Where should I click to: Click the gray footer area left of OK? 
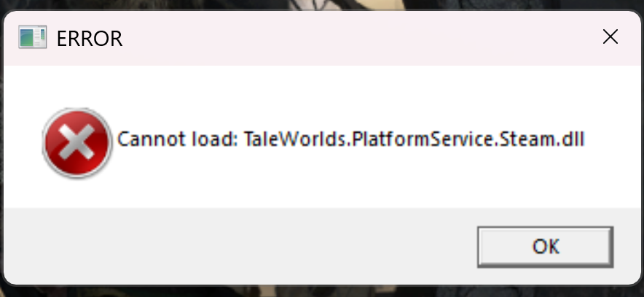pyautogui.click(x=238, y=246)
